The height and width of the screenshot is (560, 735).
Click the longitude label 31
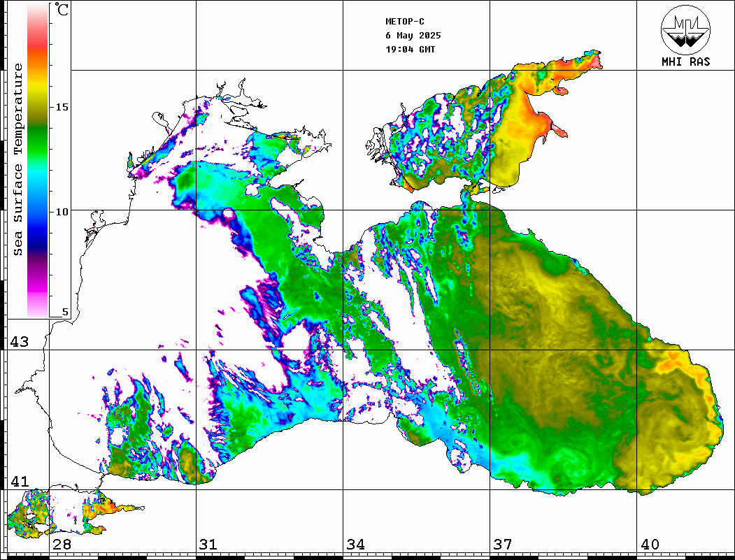click(208, 545)
